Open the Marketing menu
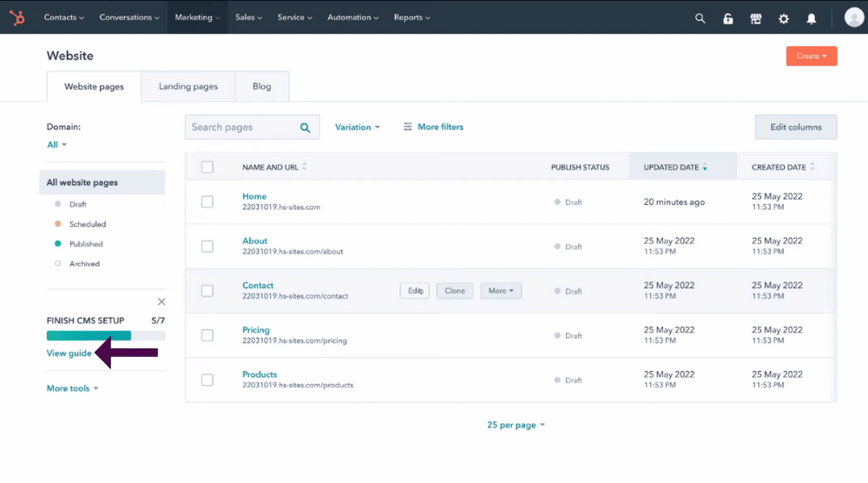The height and width of the screenshot is (483, 868). click(x=197, y=17)
